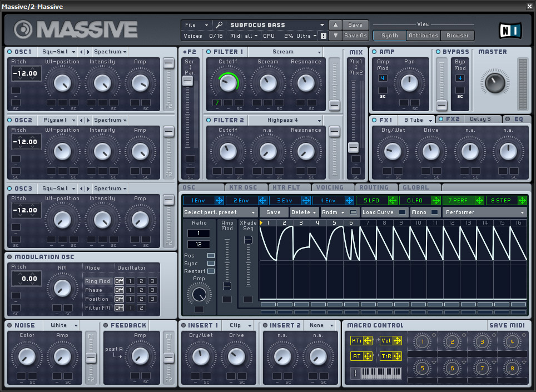Image resolution: width=536 pixels, height=392 pixels.
Task: Click the XFade Seq slider handle
Action: pos(248,240)
